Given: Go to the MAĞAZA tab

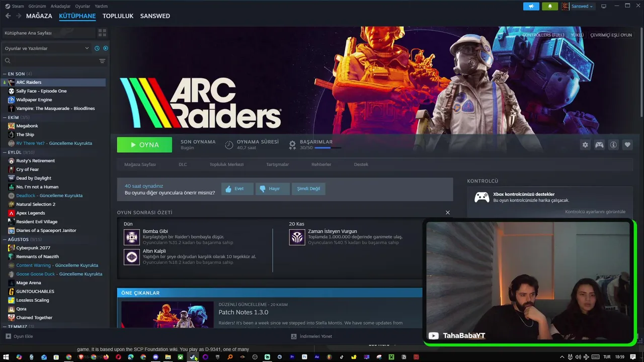Looking at the screenshot, I should point(39,16).
